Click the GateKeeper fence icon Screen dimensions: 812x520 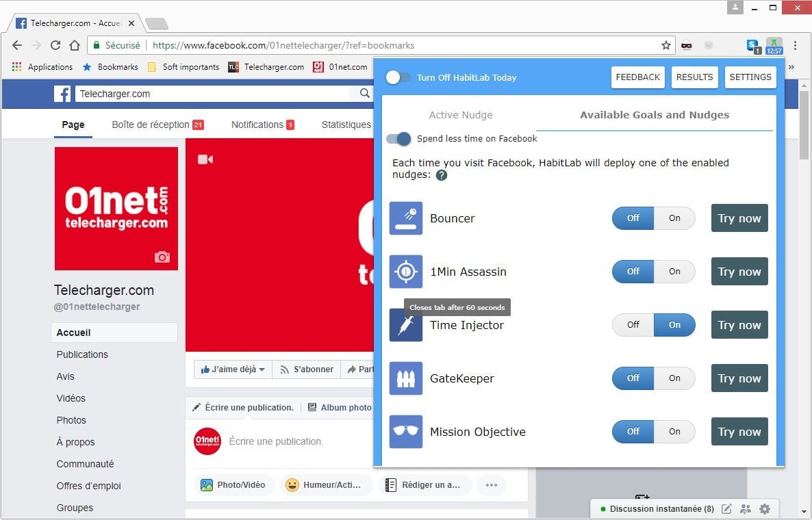point(406,378)
